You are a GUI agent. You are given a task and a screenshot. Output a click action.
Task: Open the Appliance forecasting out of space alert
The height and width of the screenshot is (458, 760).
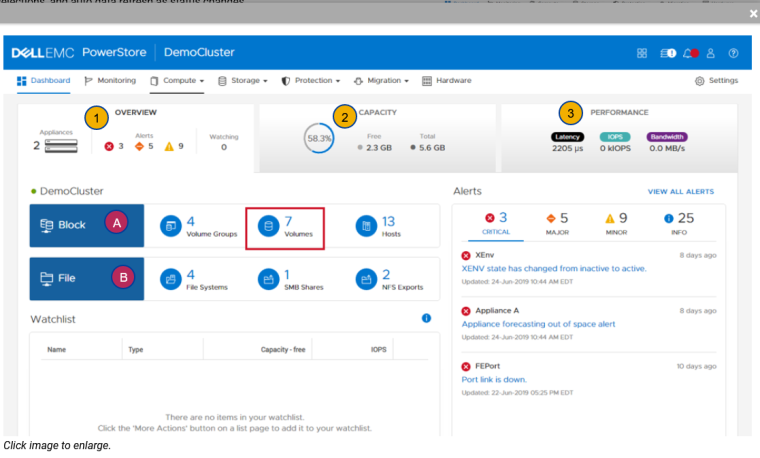tap(538, 324)
